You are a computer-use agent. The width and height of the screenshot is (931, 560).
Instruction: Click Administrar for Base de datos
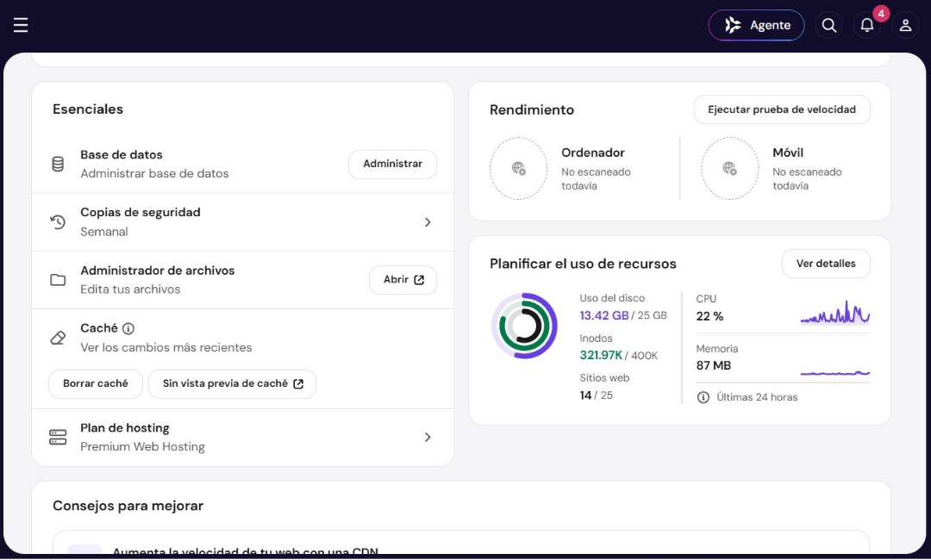click(x=392, y=164)
